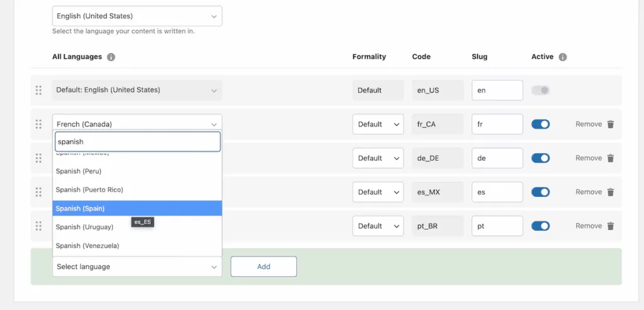Open Formality dropdown for fr_CA row
The width and height of the screenshot is (644, 310).
pyautogui.click(x=378, y=124)
